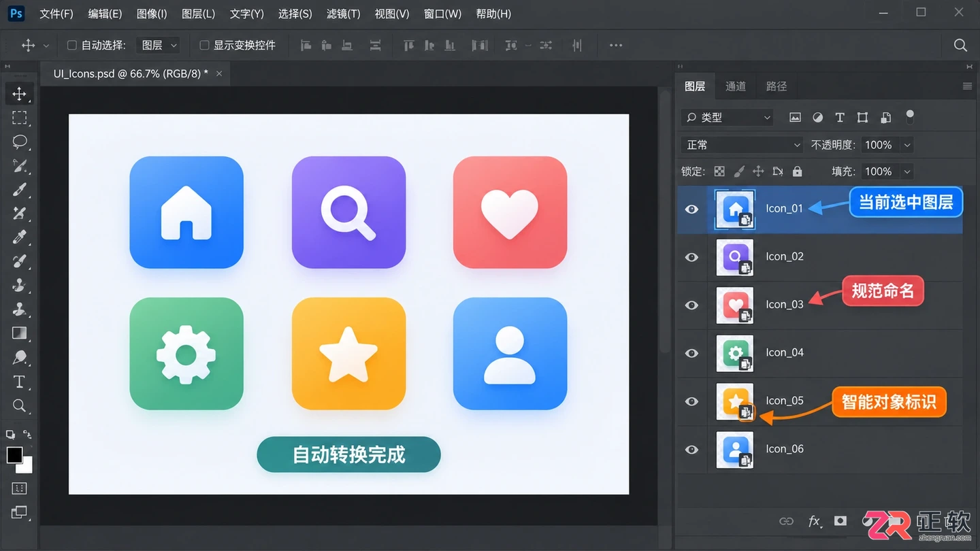Hide the Icon_04 layer eye
This screenshot has height=551, width=980.
691,353
